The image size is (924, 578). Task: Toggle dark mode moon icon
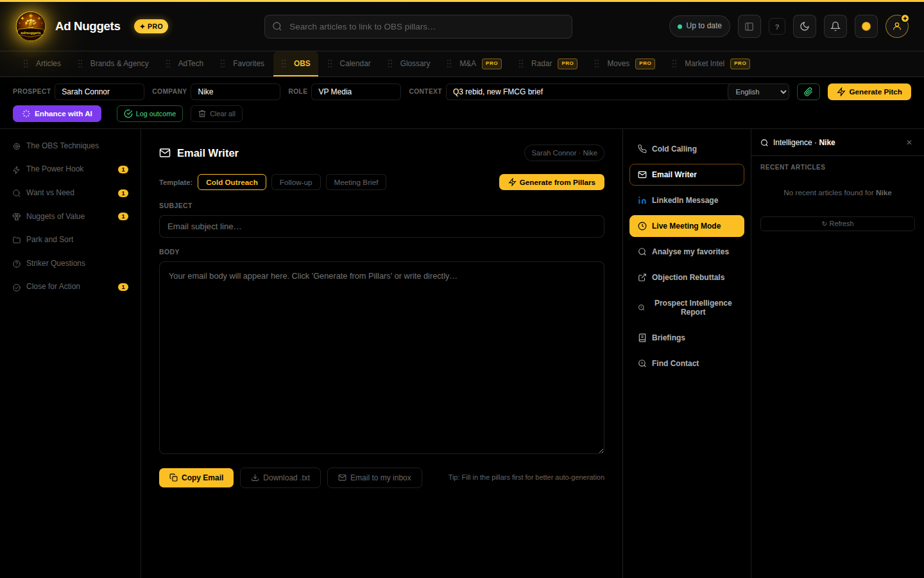805,26
